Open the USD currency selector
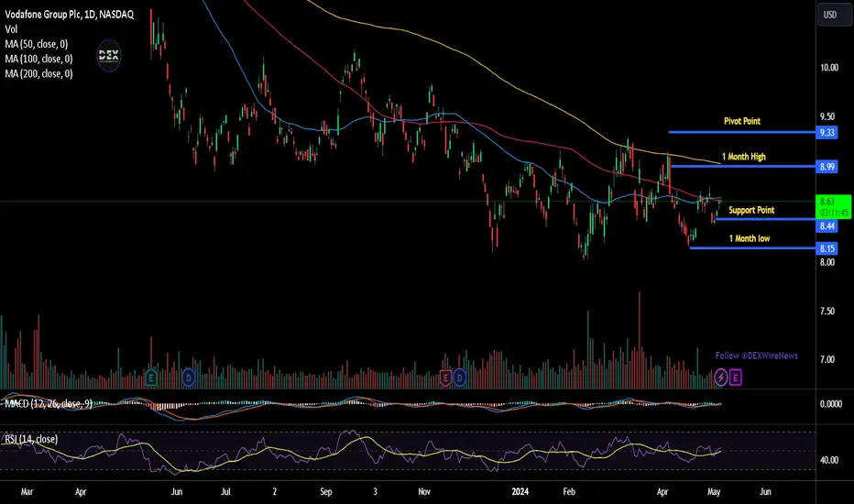The height and width of the screenshot is (504, 854). 835,15
